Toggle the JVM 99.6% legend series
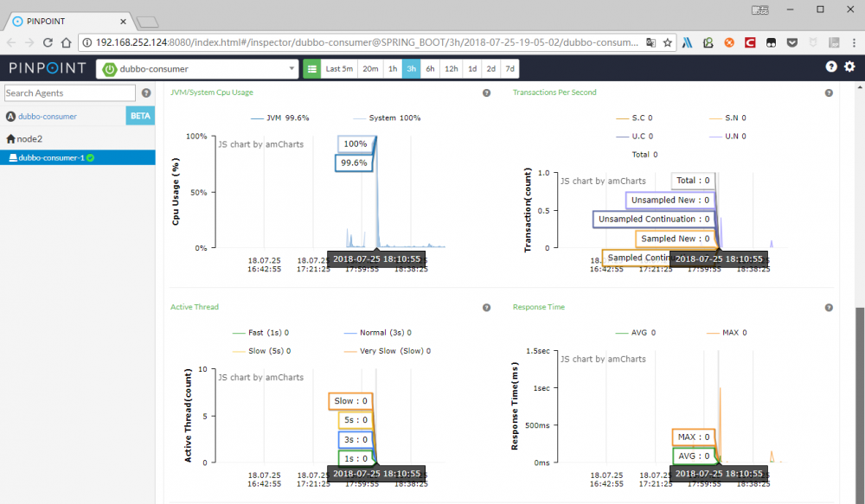This screenshot has height=504, width=865. (x=279, y=118)
